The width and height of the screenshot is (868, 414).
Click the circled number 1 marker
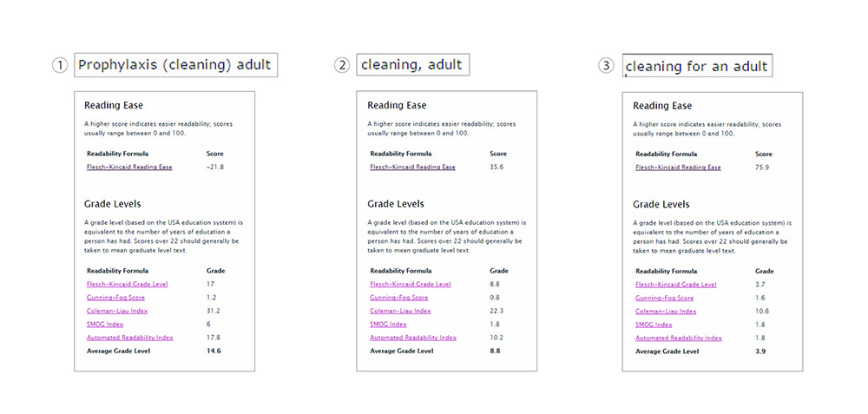tap(59, 65)
